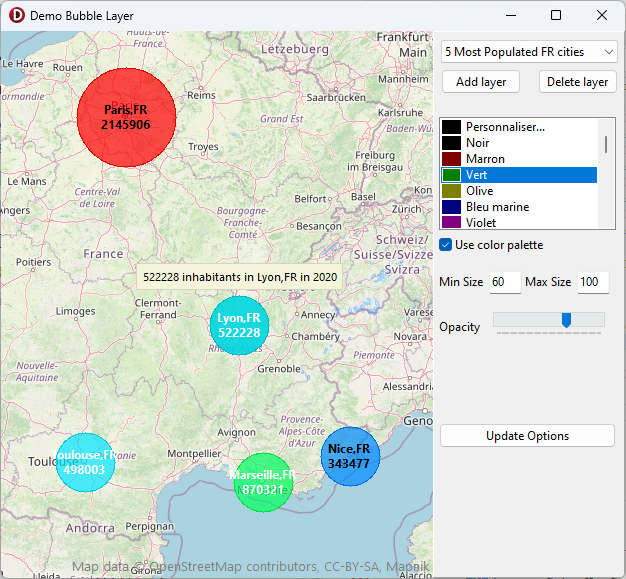Select the Marseille,FR green bubble
This screenshot has height=579, width=626.
pos(264,481)
